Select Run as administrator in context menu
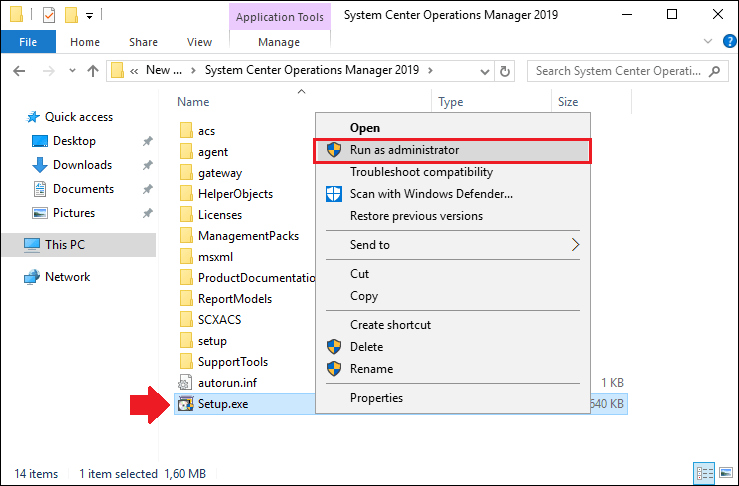 click(452, 150)
